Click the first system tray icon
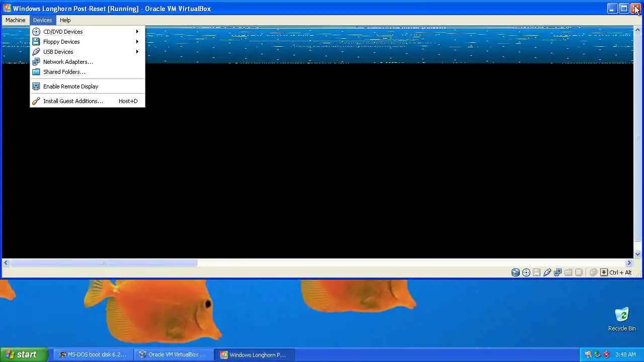The height and width of the screenshot is (362, 644). (588, 354)
